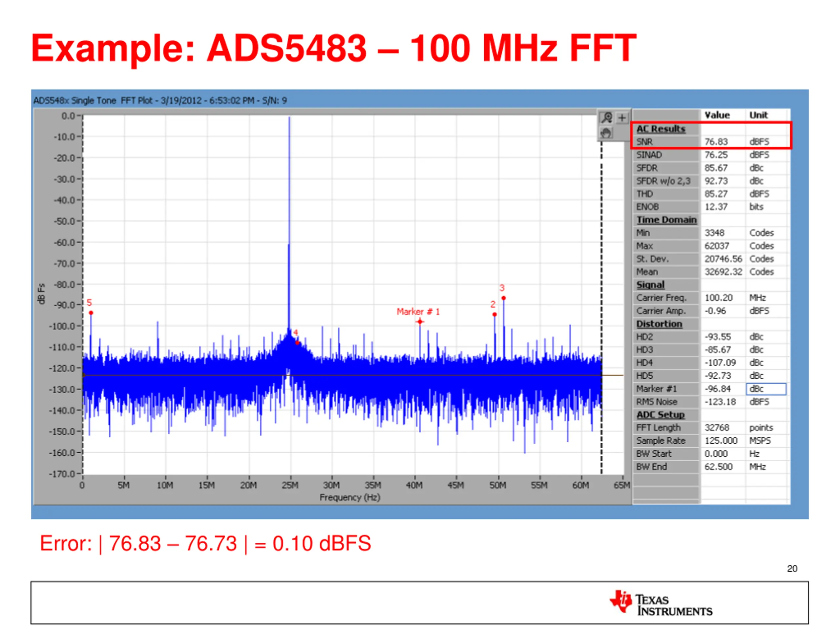The height and width of the screenshot is (630, 840).
Task: Click the St. Dev. value 20746.56
Action: [x=723, y=259]
